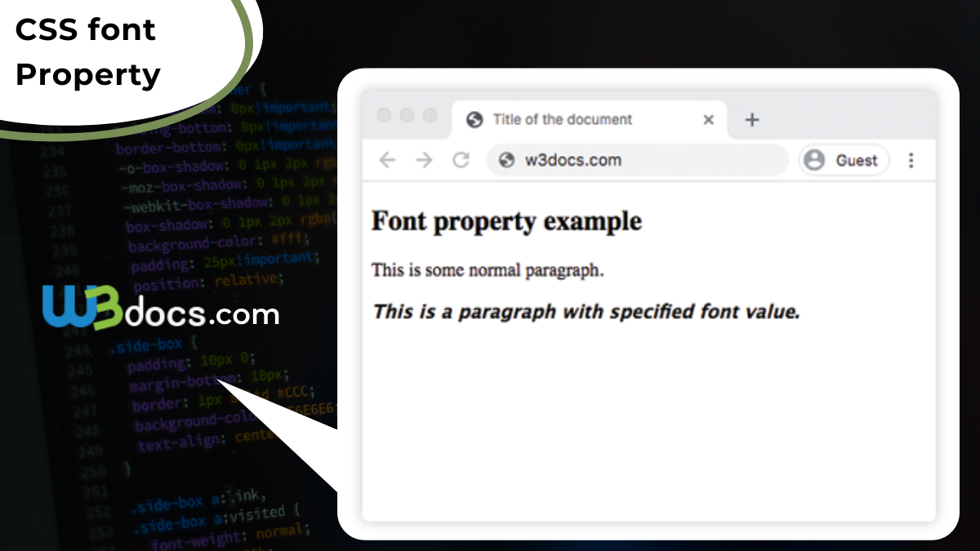
Task: Select the 'Title of the document' tab
Action: [x=588, y=120]
